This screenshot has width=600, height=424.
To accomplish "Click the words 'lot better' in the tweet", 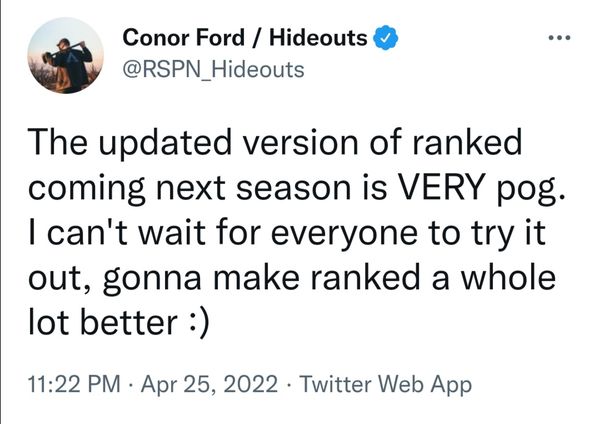I will point(103,323).
